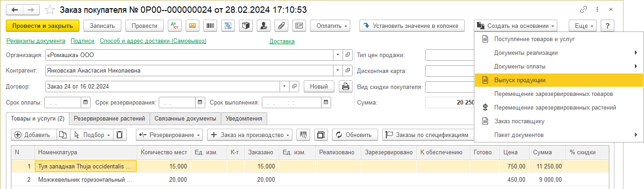Add document to favorites with star
644x189 pixels.
coord(51,10)
